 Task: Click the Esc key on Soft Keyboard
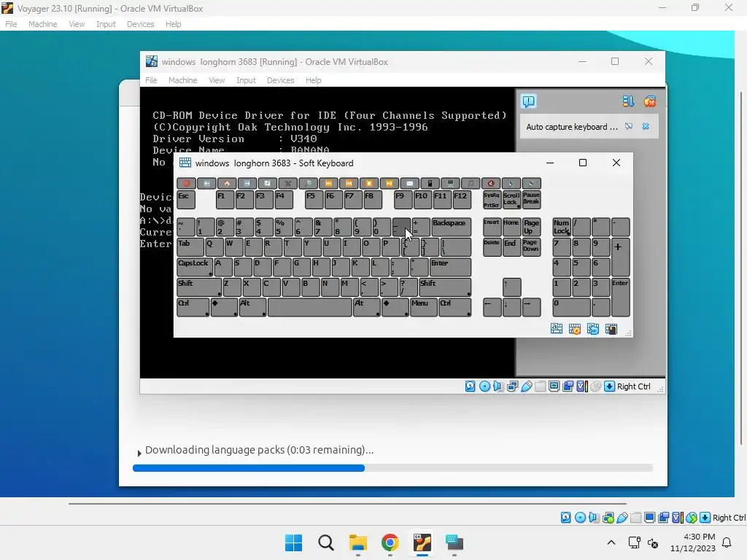pos(186,200)
